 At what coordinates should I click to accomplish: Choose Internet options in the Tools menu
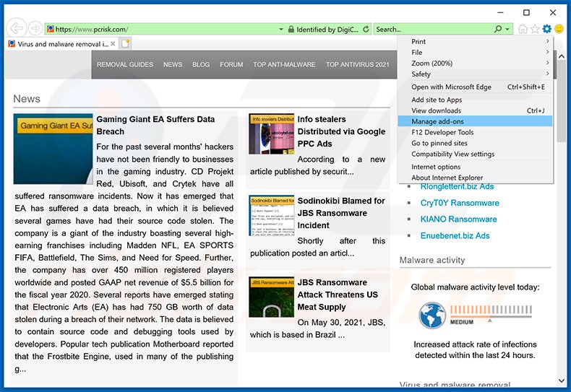436,167
